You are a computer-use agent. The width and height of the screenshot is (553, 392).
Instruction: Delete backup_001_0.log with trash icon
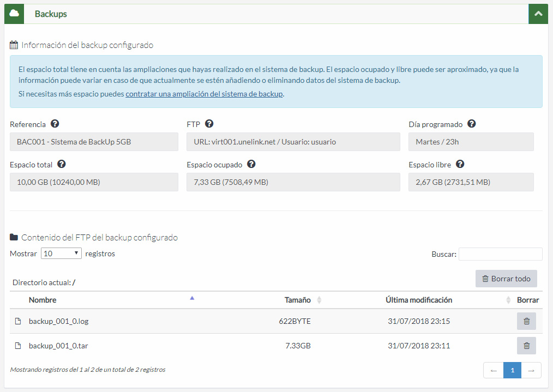click(526, 321)
